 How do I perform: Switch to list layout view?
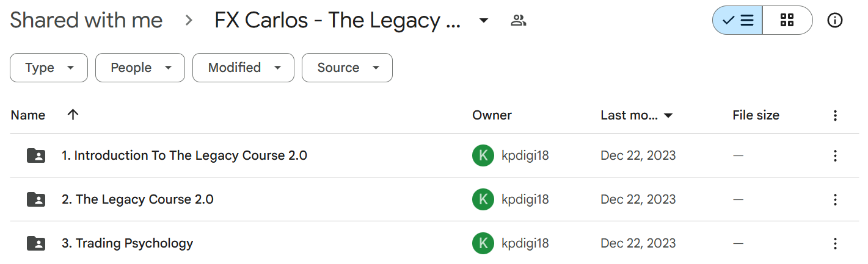(x=738, y=21)
